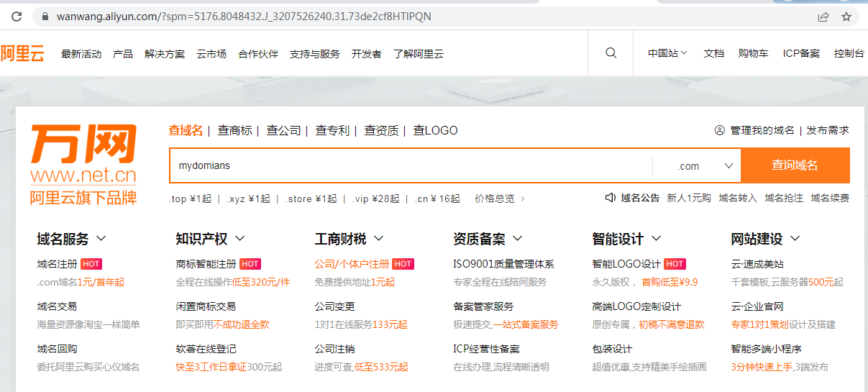The height and width of the screenshot is (392, 868).
Task: Click the 域名抢注 link
Action: [784, 198]
